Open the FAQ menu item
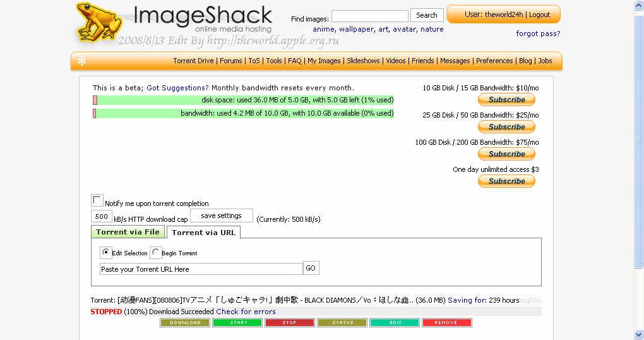The image size is (644, 340). [x=294, y=61]
